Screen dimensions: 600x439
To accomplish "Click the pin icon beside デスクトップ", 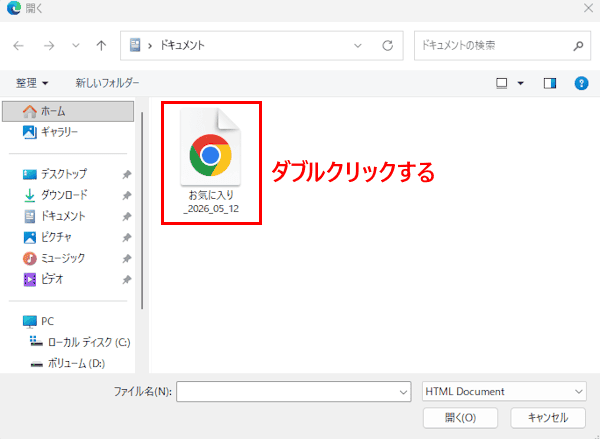I will click(127, 175).
